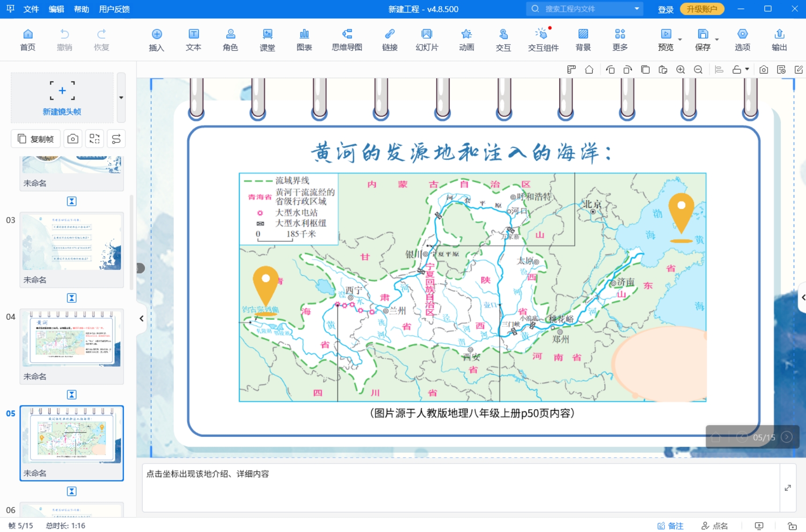Expand the lock options dropdown arrow

(x=747, y=69)
